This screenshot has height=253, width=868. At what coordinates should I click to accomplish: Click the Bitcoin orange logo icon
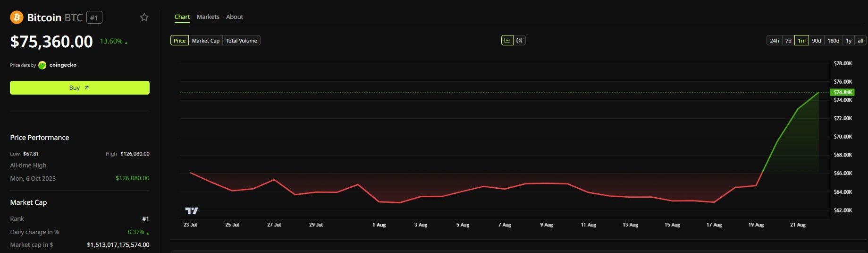pos(17,17)
